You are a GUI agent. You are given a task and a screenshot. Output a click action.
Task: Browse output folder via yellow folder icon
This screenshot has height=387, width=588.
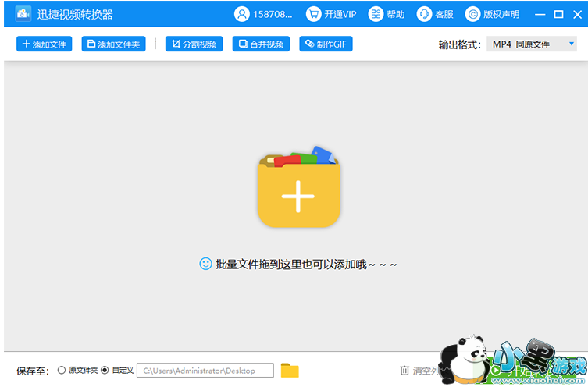point(290,370)
